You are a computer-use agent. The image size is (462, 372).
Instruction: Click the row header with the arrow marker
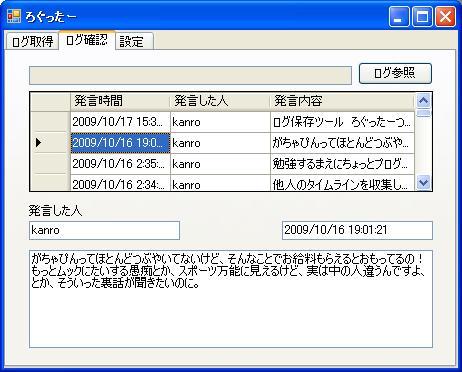click(50, 143)
